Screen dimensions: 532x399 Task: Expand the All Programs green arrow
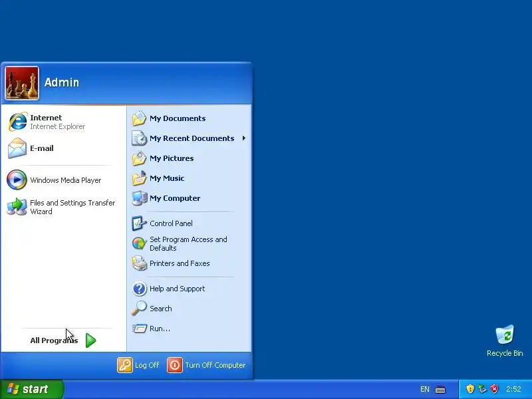(90, 340)
